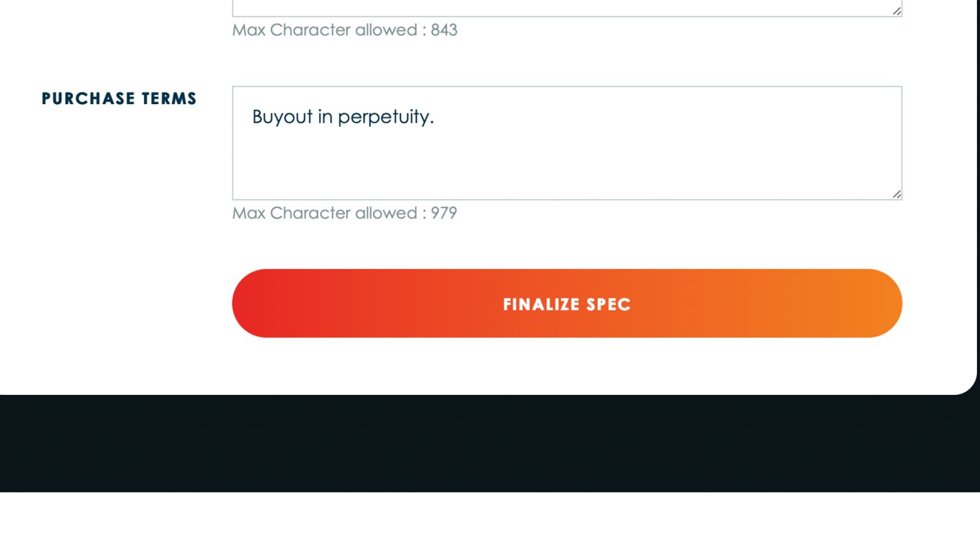Click the Purchase Terms field label

(119, 99)
